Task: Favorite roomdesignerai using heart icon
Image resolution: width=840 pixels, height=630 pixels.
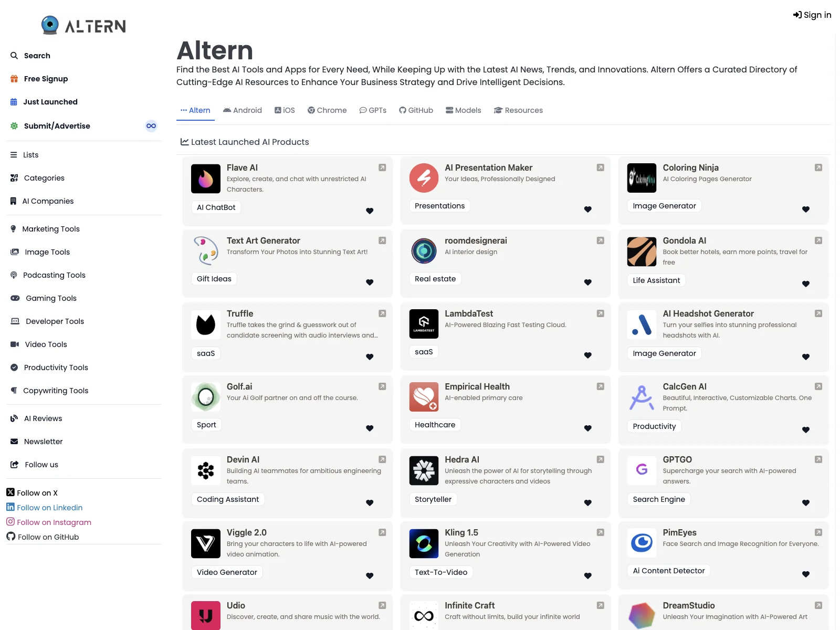Action: [x=588, y=282]
